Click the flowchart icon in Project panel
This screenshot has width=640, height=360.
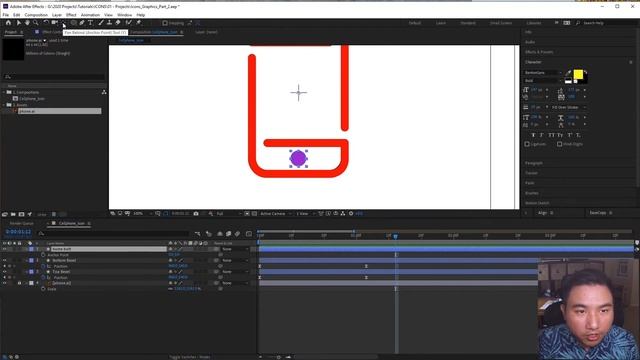click(x=104, y=92)
